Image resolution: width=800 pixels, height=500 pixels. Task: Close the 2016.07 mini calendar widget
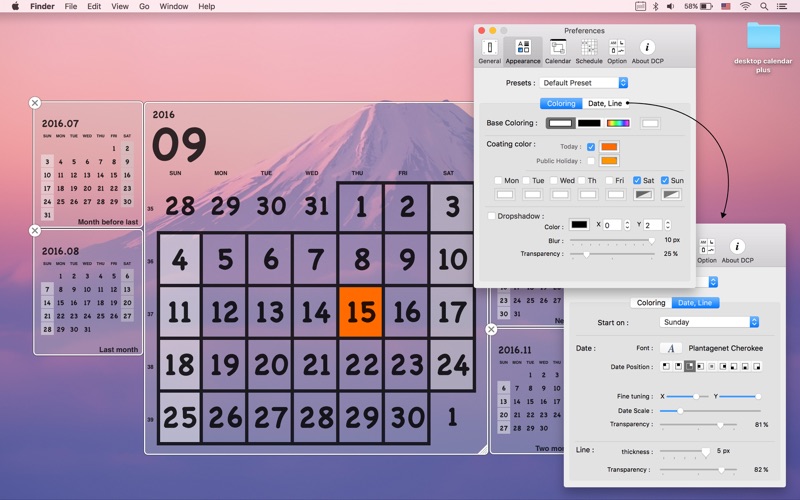(35, 103)
